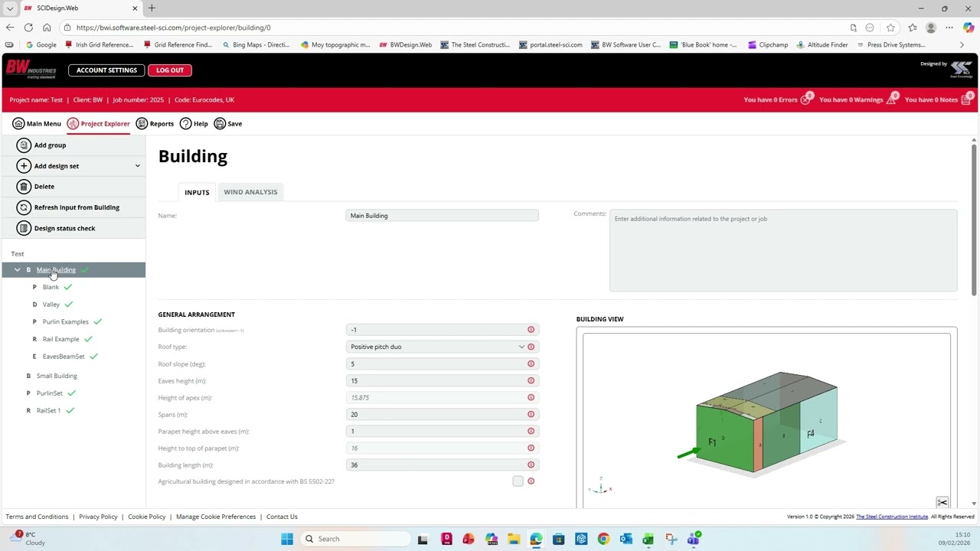Show more bookmarks via bar chevron

click(x=962, y=45)
